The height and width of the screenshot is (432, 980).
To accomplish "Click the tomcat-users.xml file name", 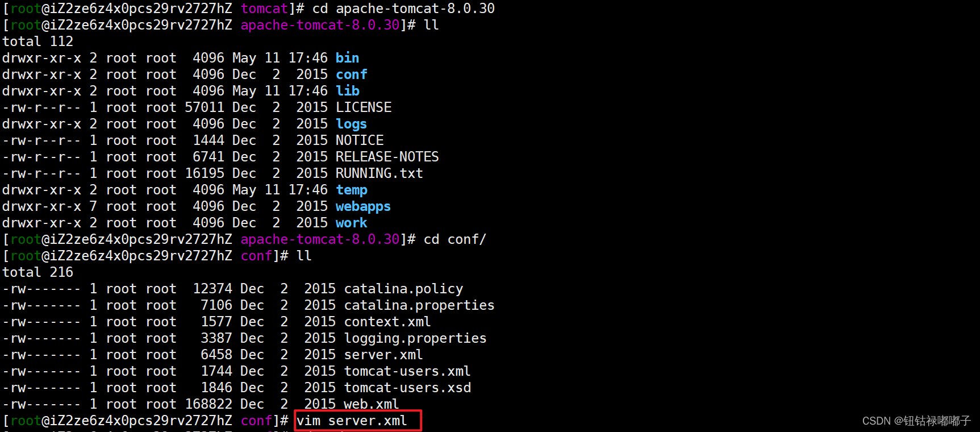I will pos(407,371).
